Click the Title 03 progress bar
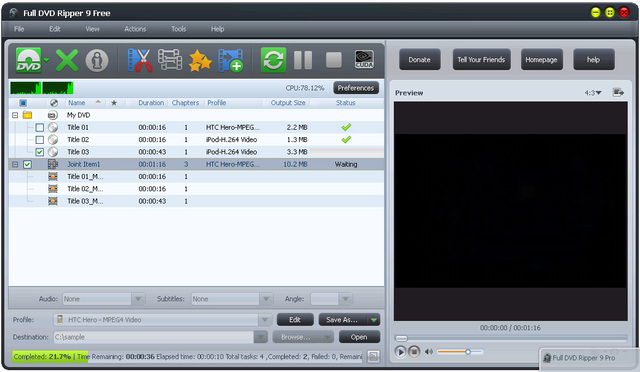The height and width of the screenshot is (372, 640). tap(346, 152)
